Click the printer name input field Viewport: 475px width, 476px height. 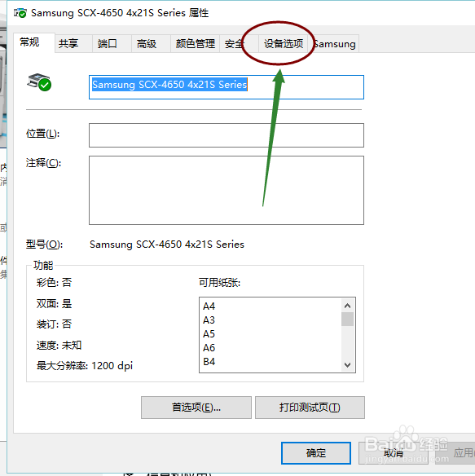coord(227,87)
